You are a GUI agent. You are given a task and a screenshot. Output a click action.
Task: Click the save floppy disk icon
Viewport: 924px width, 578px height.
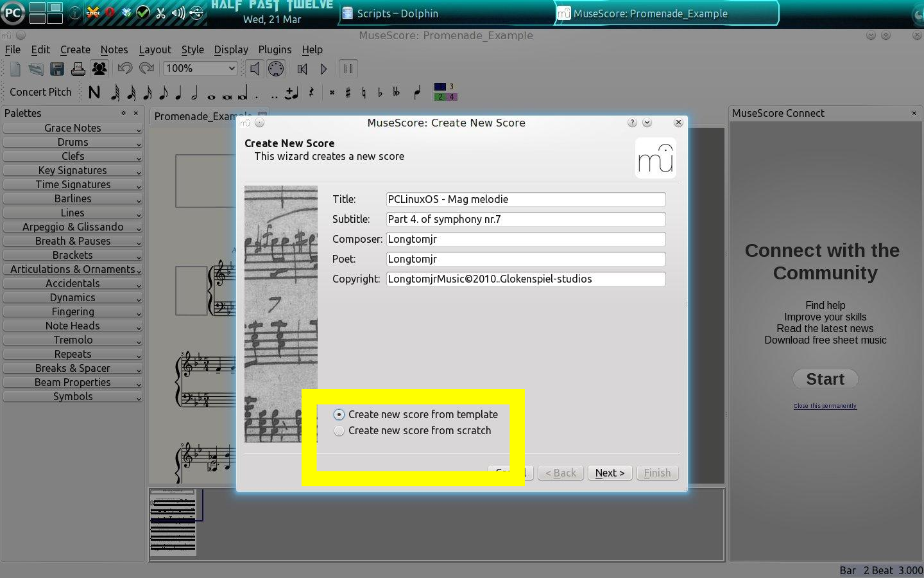point(56,69)
